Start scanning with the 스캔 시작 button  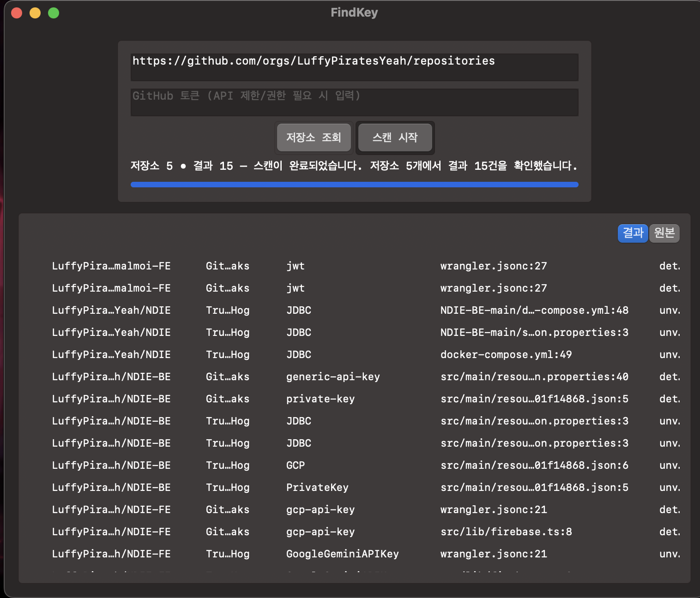[x=395, y=138]
